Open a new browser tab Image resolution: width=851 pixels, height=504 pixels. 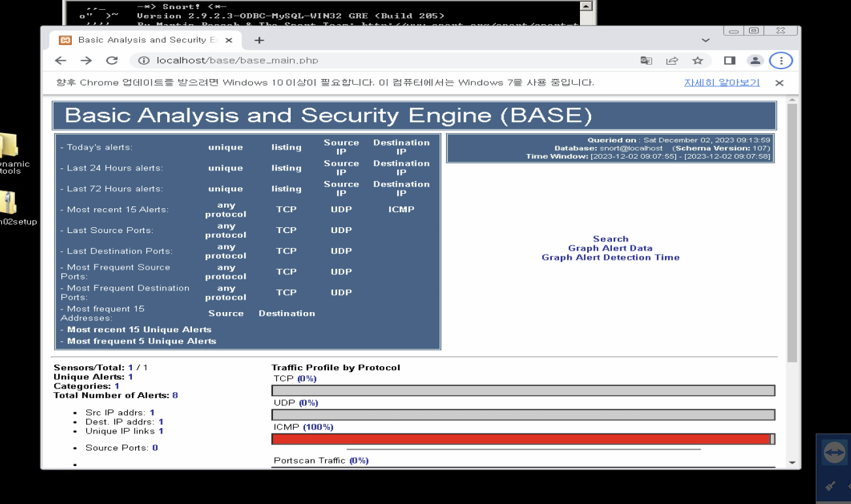[x=259, y=40]
